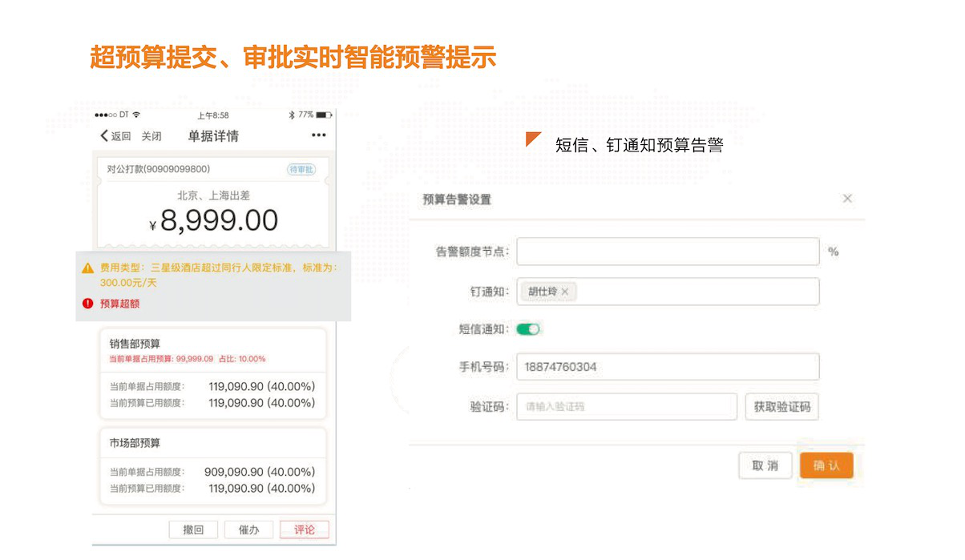Open the more options menu on 单据详情 page
The height and width of the screenshot is (560, 965).
[320, 135]
